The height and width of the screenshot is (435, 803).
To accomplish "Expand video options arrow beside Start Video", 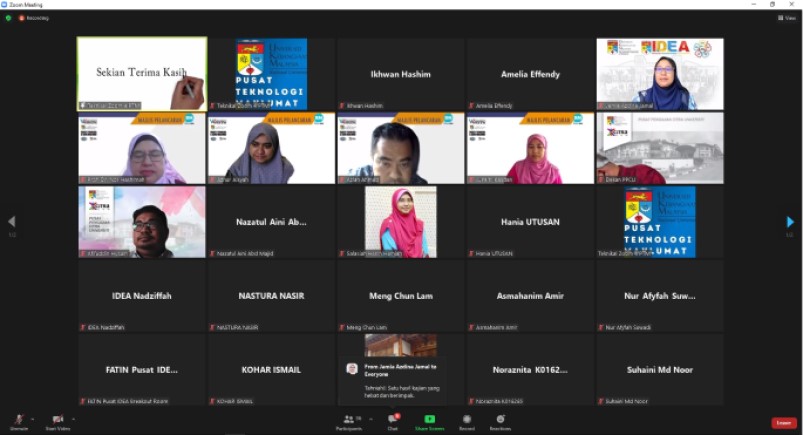I will (x=72, y=418).
